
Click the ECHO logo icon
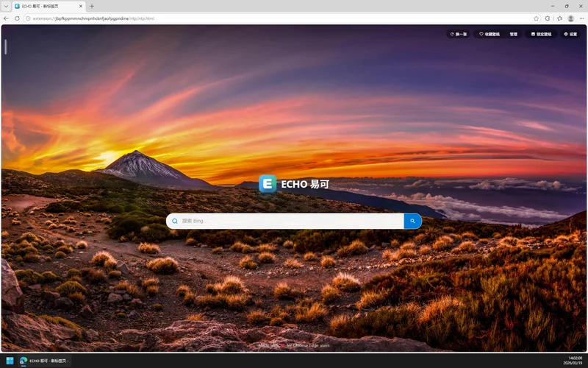coord(268,185)
